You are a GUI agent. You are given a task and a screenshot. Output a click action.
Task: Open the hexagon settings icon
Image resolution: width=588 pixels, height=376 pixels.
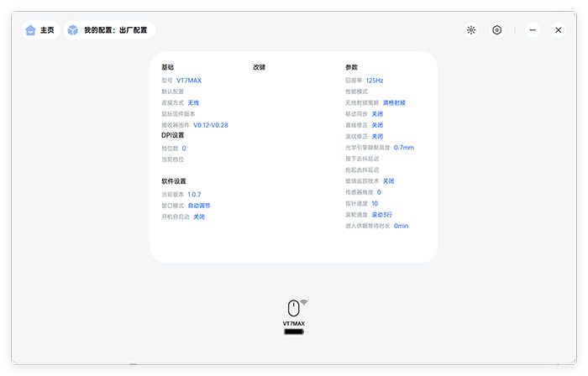click(x=497, y=30)
